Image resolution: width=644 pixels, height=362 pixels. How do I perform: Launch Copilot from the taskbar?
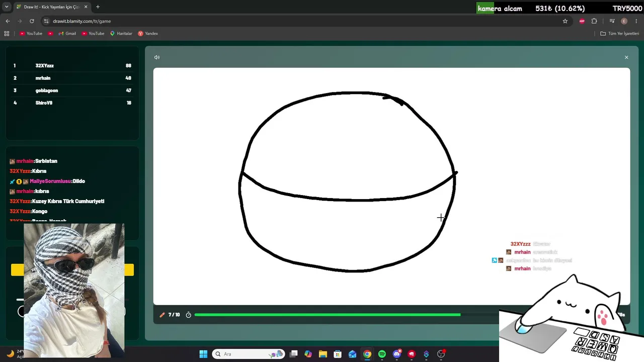coord(308,354)
